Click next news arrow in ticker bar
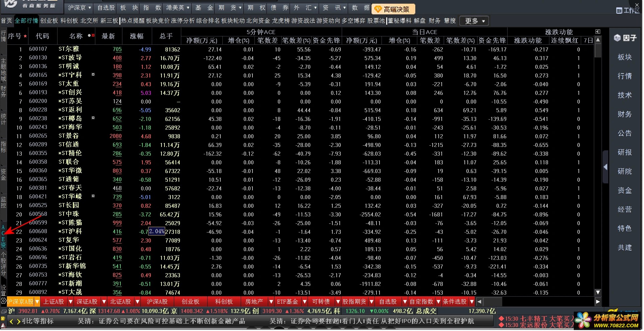Screen dimensions: 644x331 tap(19, 322)
